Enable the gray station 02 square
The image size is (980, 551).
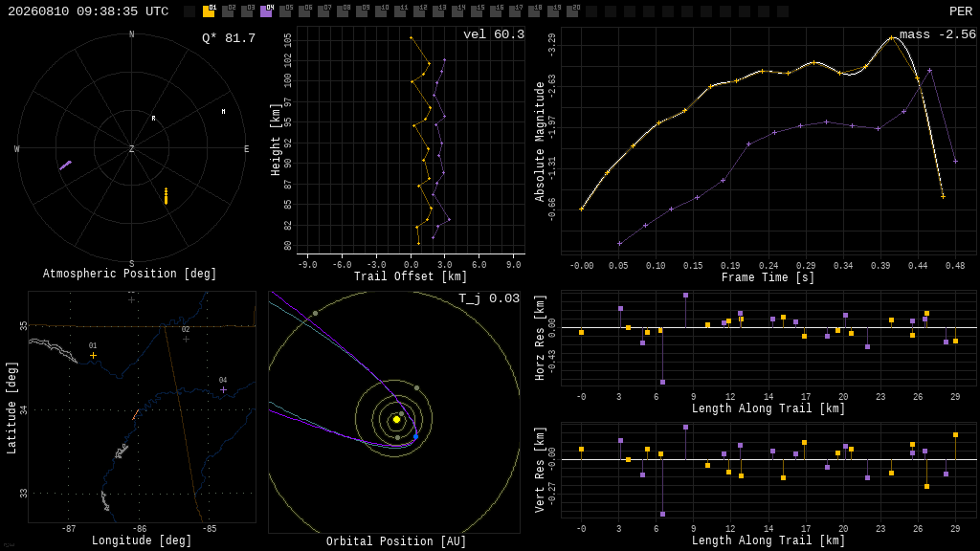tap(228, 11)
